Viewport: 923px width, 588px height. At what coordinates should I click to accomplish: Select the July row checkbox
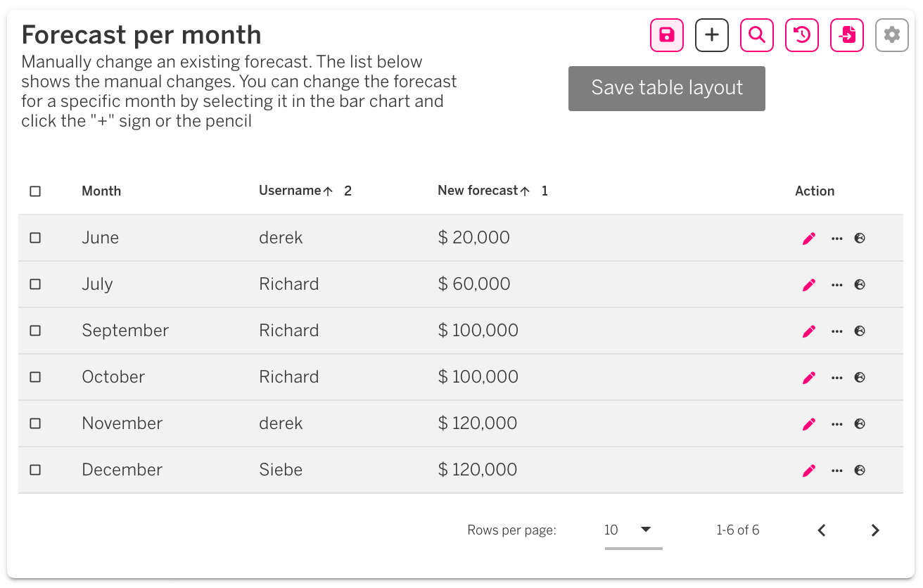click(35, 284)
